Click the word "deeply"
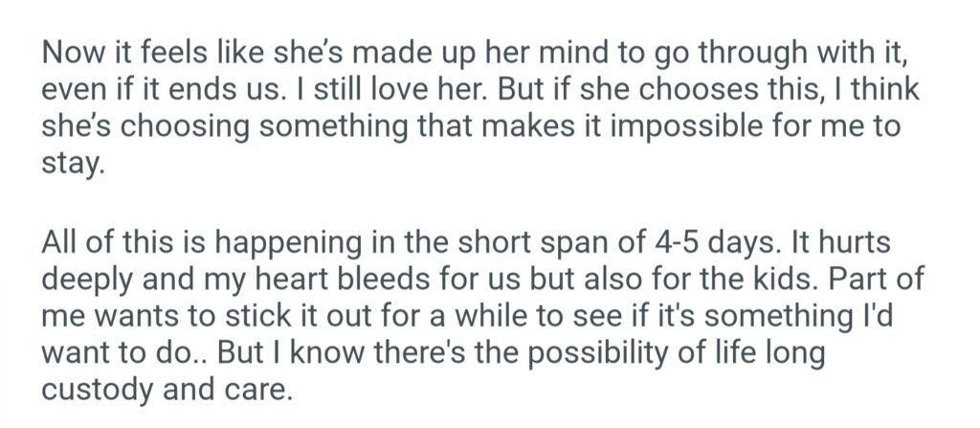This screenshot has height=428, width=980. (95, 277)
